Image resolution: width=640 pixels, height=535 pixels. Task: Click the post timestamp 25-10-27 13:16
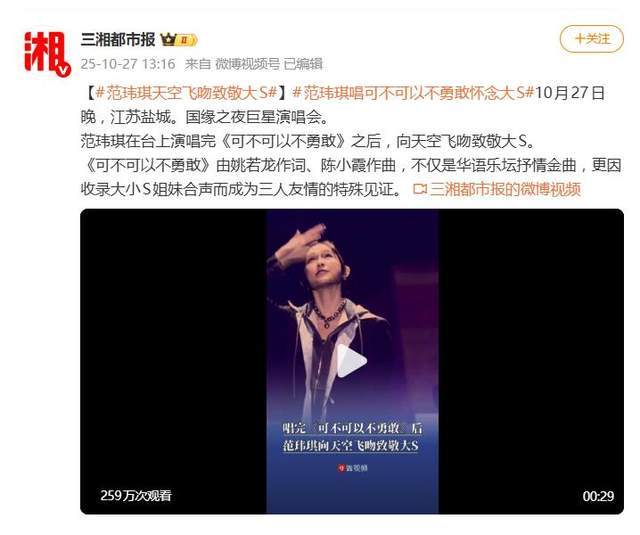point(128,64)
